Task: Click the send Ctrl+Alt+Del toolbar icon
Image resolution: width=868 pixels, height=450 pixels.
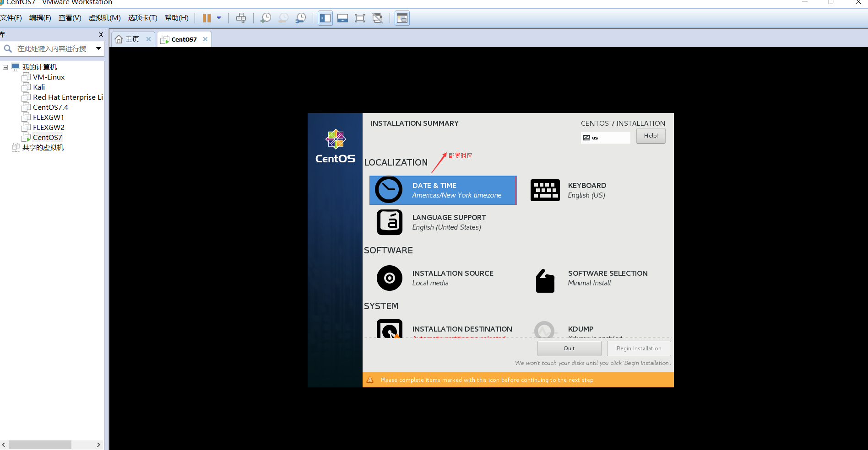Action: (x=241, y=18)
